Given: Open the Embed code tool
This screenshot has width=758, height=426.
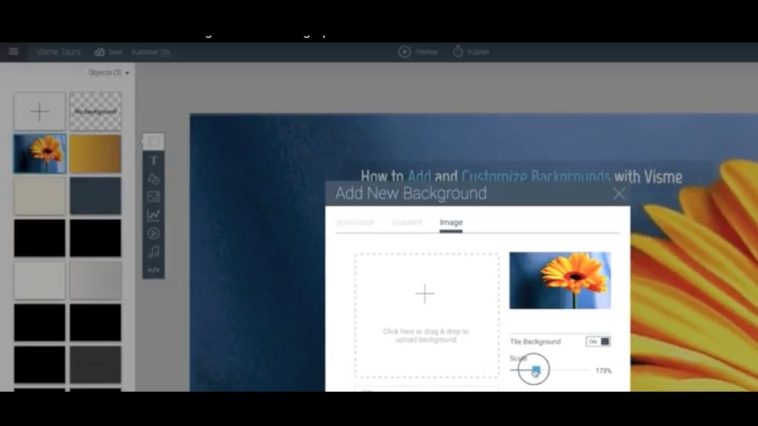Looking at the screenshot, I should click(x=153, y=269).
